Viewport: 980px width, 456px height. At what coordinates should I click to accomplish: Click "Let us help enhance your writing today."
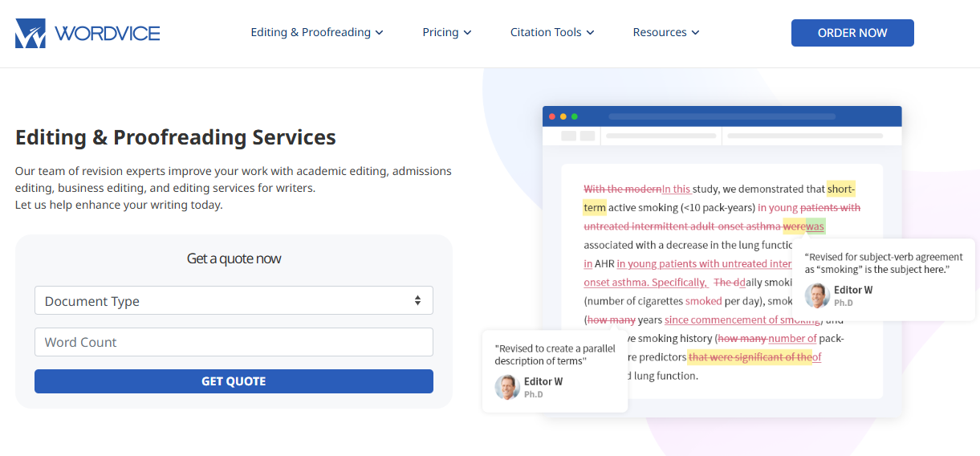tap(119, 205)
